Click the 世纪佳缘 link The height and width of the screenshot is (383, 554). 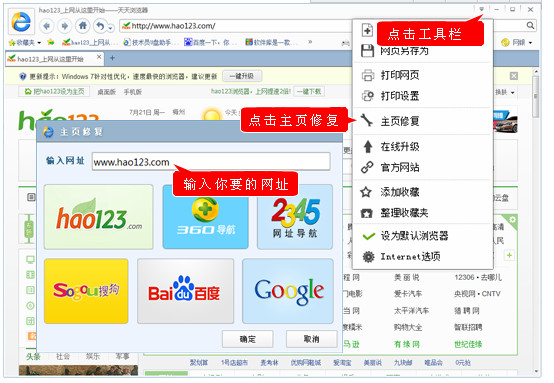[468, 344]
